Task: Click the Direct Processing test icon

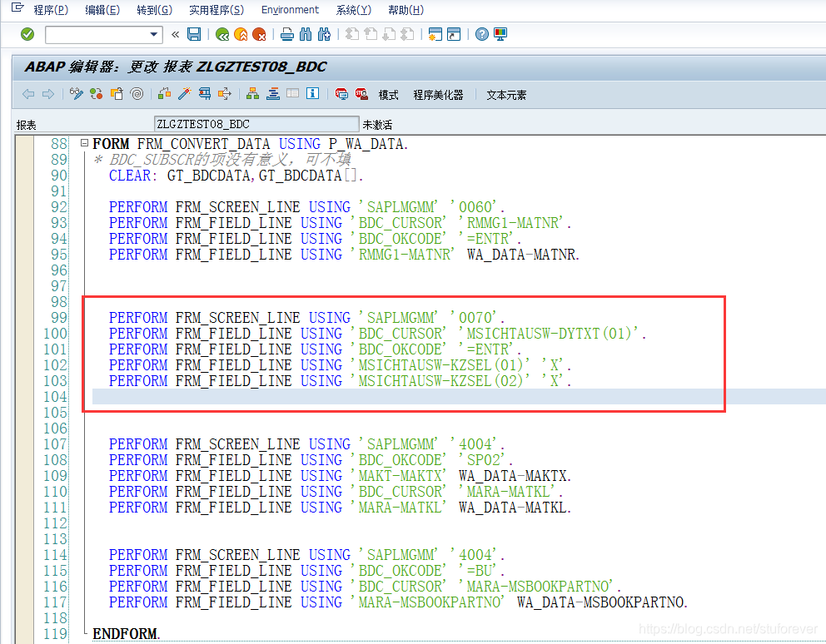Action: pos(204,94)
